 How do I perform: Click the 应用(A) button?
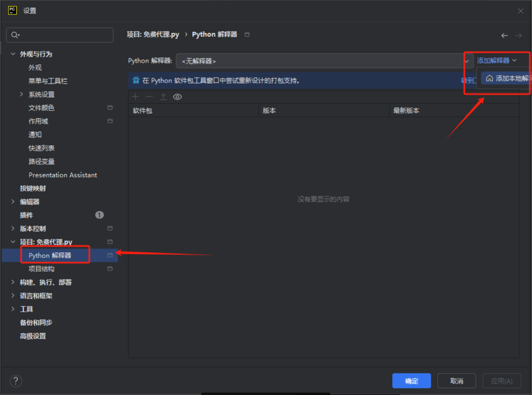click(502, 381)
